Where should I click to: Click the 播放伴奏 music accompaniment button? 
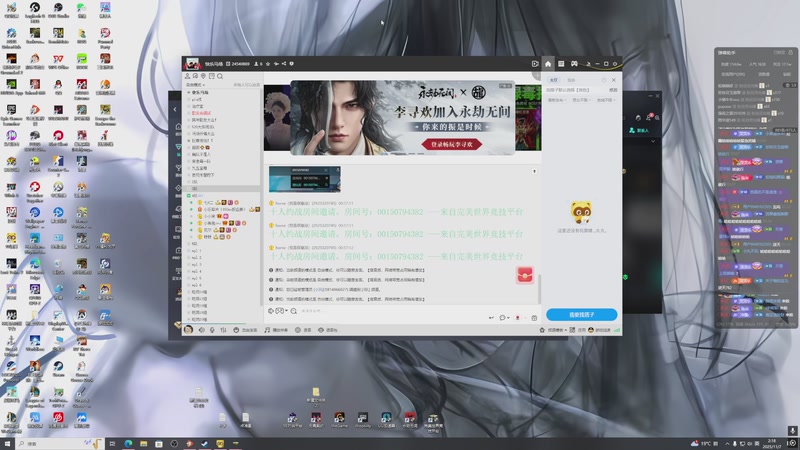tap(276, 330)
